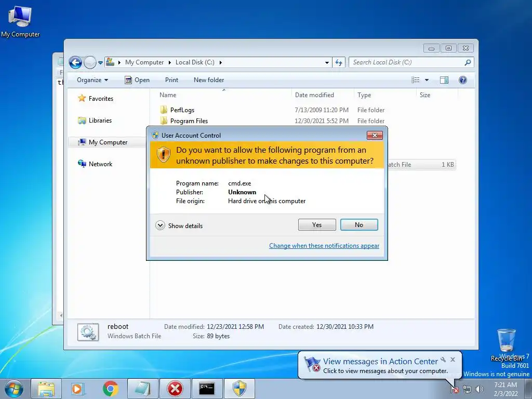Image resolution: width=532 pixels, height=399 pixels.
Task: Create a New folder from toolbar
Action: pyautogui.click(x=209, y=80)
